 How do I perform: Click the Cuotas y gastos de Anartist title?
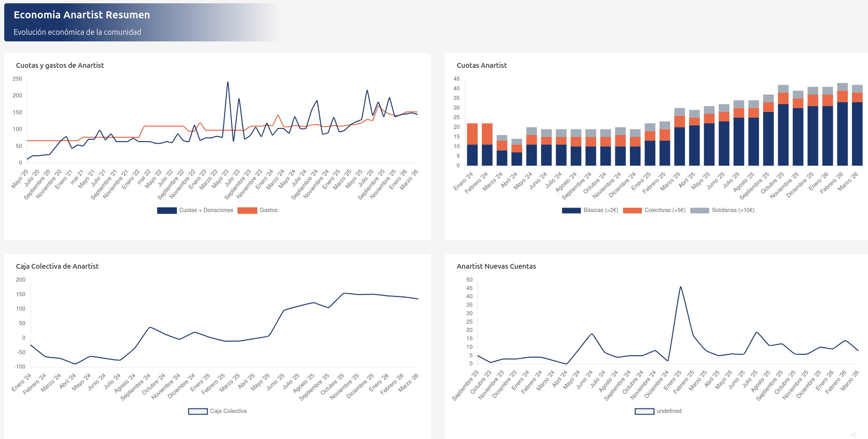tap(60, 65)
